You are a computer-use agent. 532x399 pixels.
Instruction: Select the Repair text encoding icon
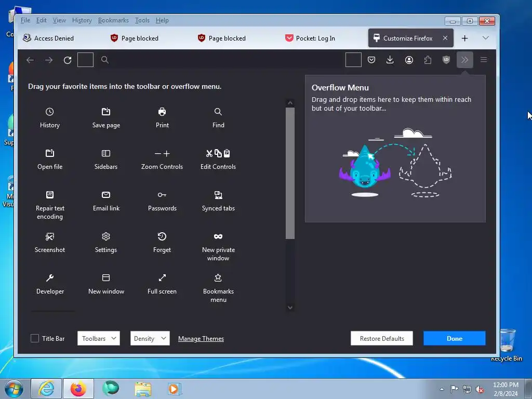coord(50,195)
